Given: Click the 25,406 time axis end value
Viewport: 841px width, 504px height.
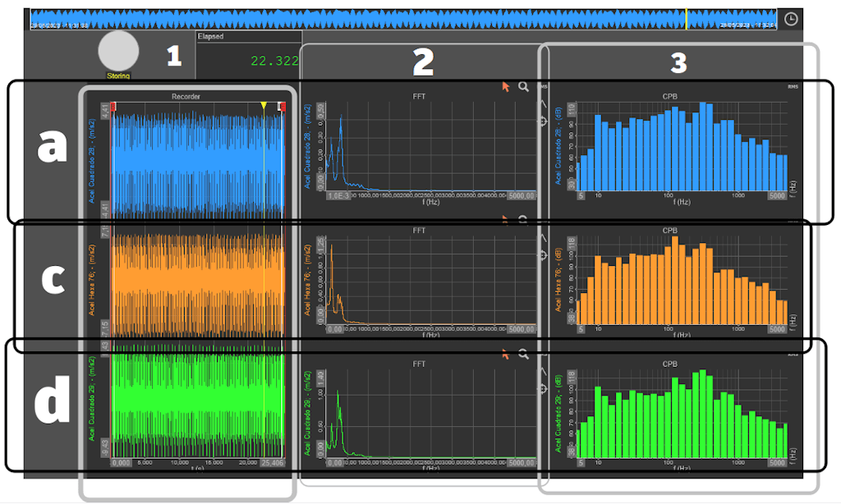Looking at the screenshot, I should (x=272, y=463).
